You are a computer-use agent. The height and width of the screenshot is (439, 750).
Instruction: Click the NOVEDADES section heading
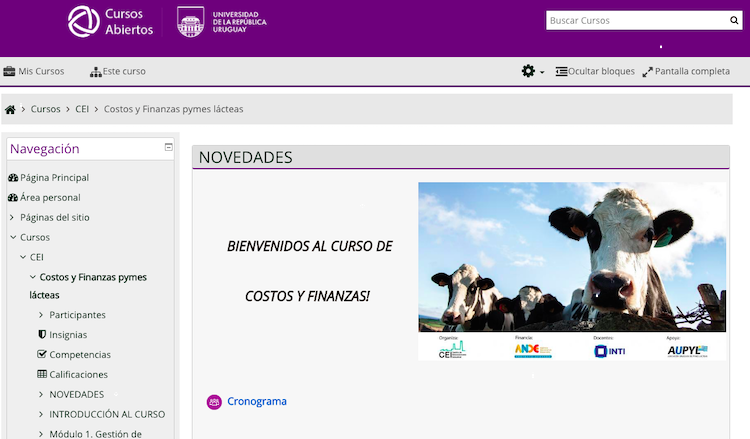[x=245, y=157]
